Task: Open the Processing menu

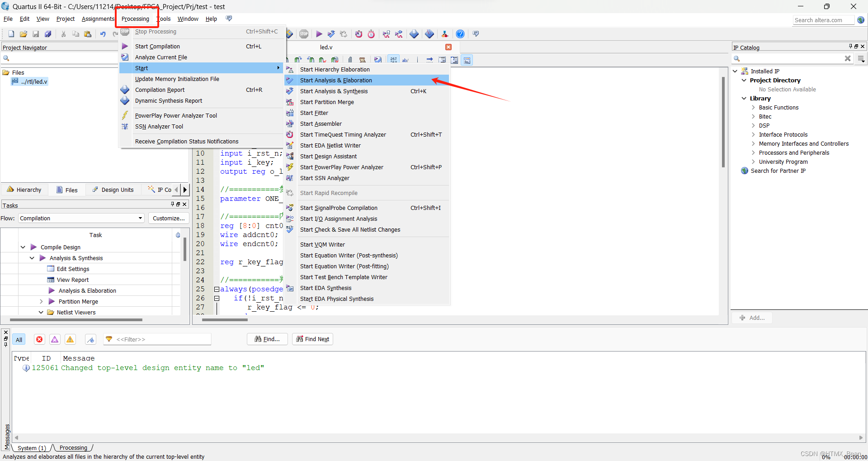Action: [135, 19]
